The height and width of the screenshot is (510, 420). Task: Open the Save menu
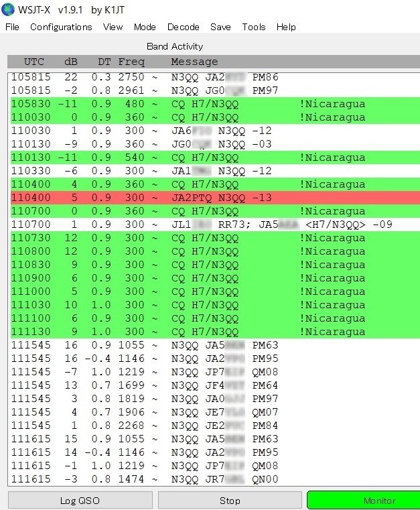click(x=220, y=27)
